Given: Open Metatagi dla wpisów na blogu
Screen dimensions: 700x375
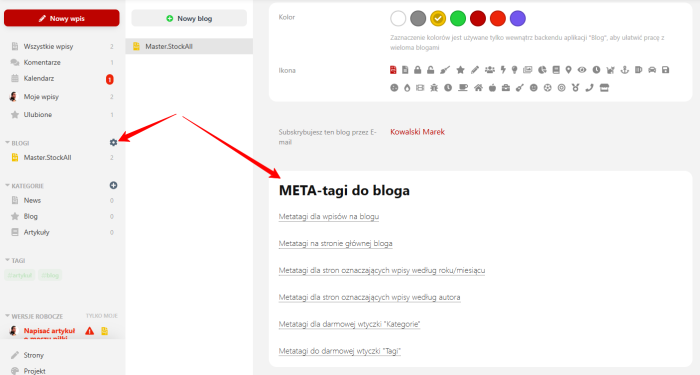Looking at the screenshot, I should [329, 217].
